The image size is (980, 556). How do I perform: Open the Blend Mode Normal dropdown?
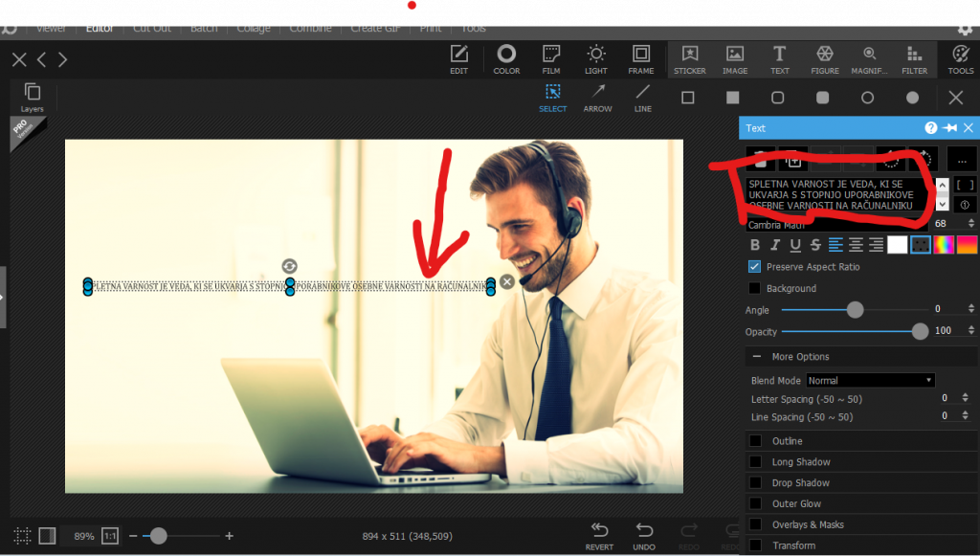pyautogui.click(x=870, y=381)
